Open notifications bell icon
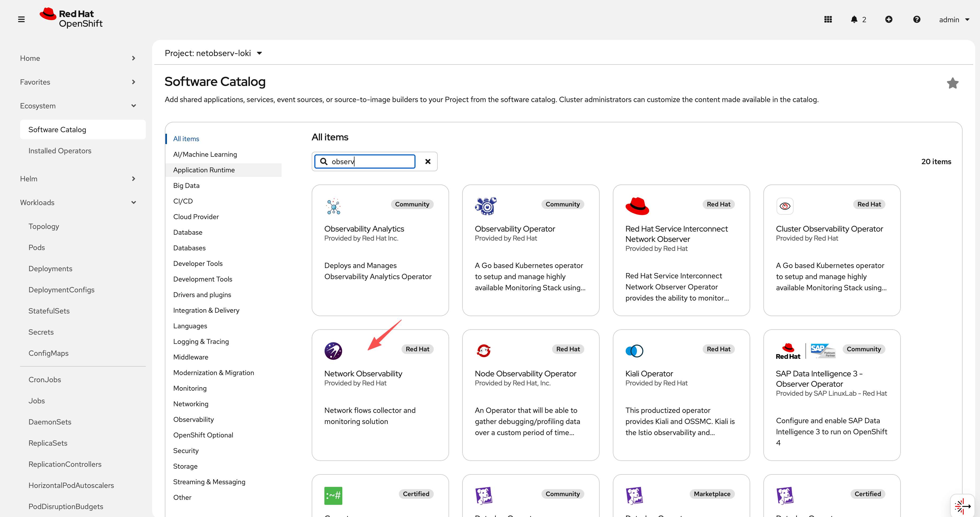The width and height of the screenshot is (980, 517). [854, 19]
